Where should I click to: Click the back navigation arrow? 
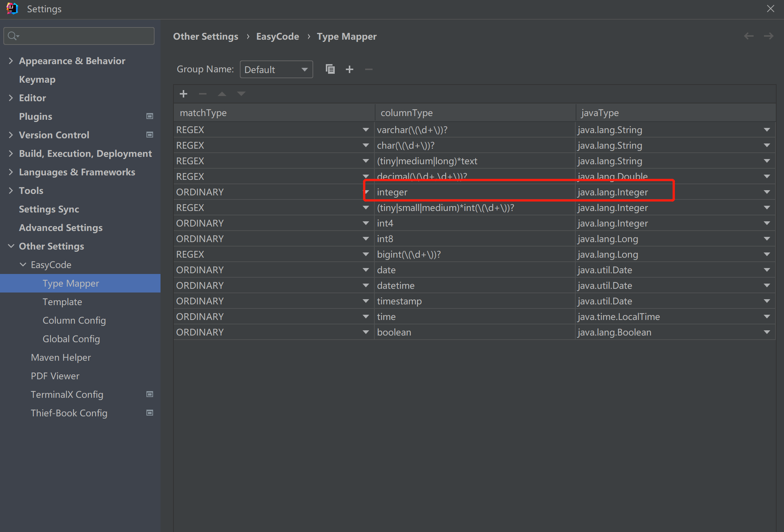click(x=748, y=36)
